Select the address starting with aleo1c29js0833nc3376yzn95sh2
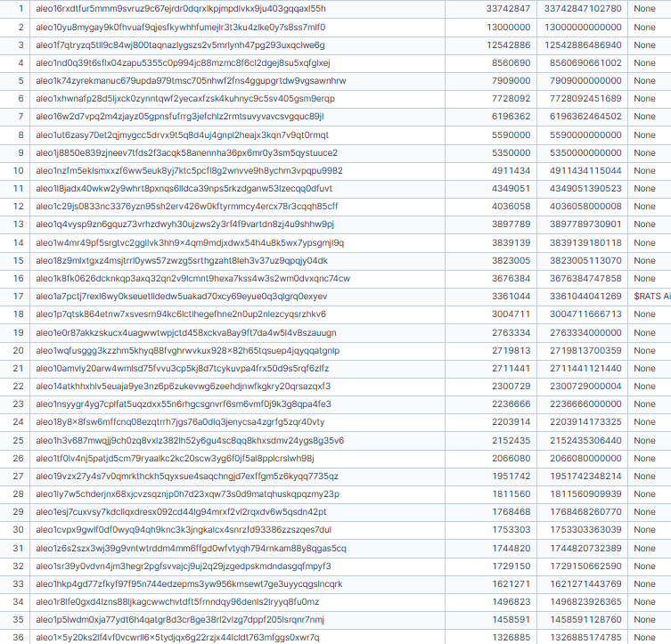Screen dimensions: 671x644 [x=187, y=207]
